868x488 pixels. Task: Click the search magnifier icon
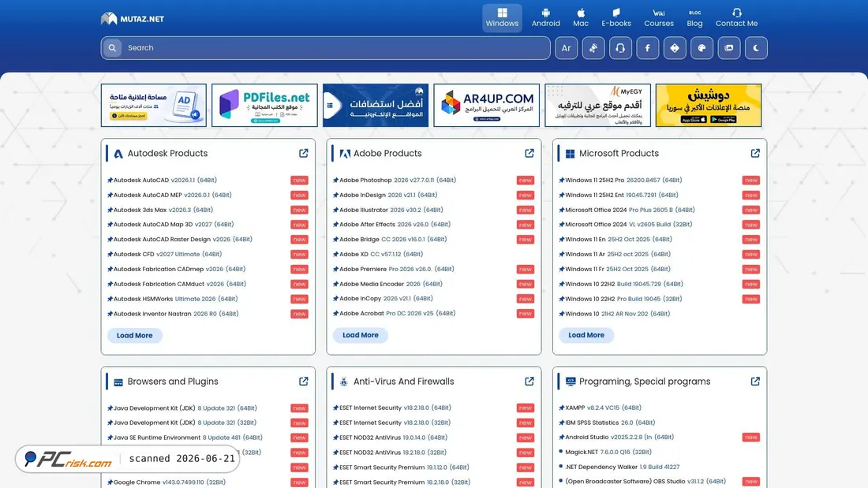[x=112, y=48]
